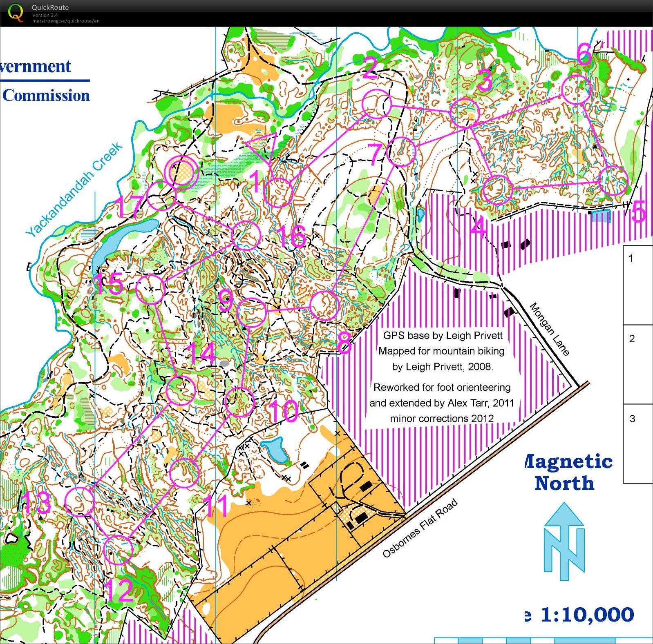Viewport: 653px width, 644px height.
Task: Select the double-circle finish marker
Action: pyautogui.click(x=182, y=173)
